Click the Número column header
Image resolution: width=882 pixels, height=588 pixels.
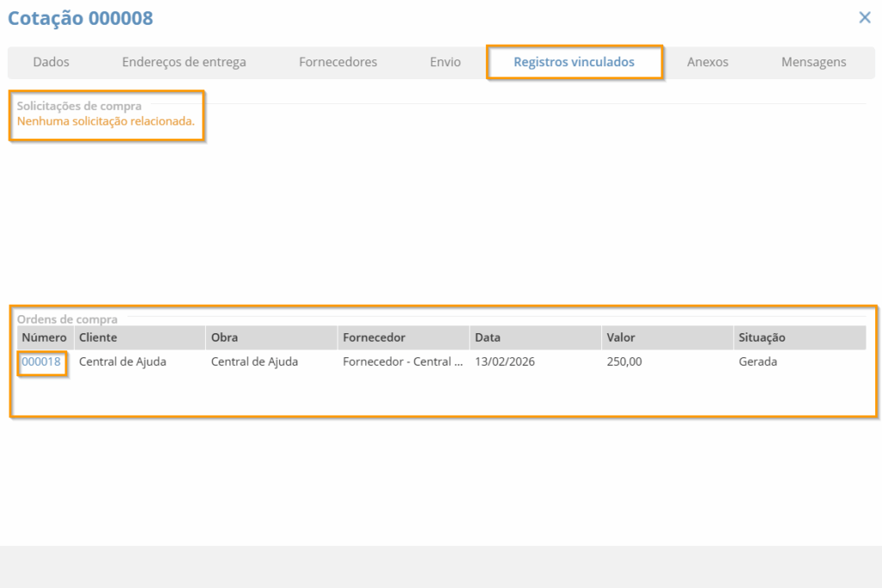pyautogui.click(x=44, y=337)
